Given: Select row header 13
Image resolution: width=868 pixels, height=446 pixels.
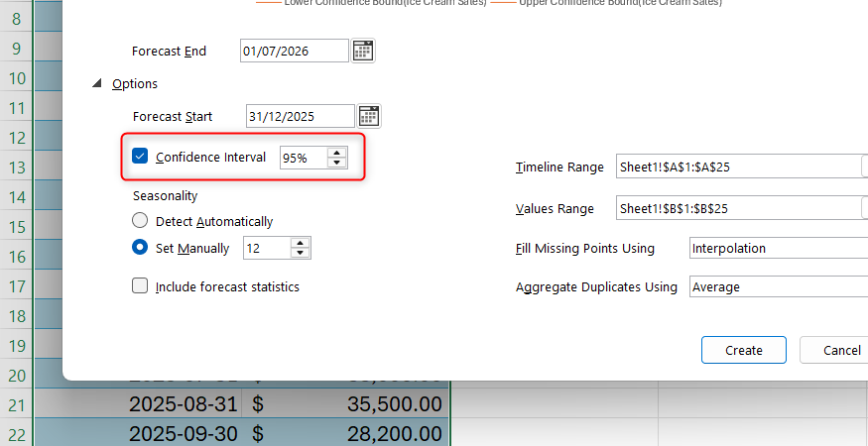Looking at the screenshot, I should tap(16, 167).
